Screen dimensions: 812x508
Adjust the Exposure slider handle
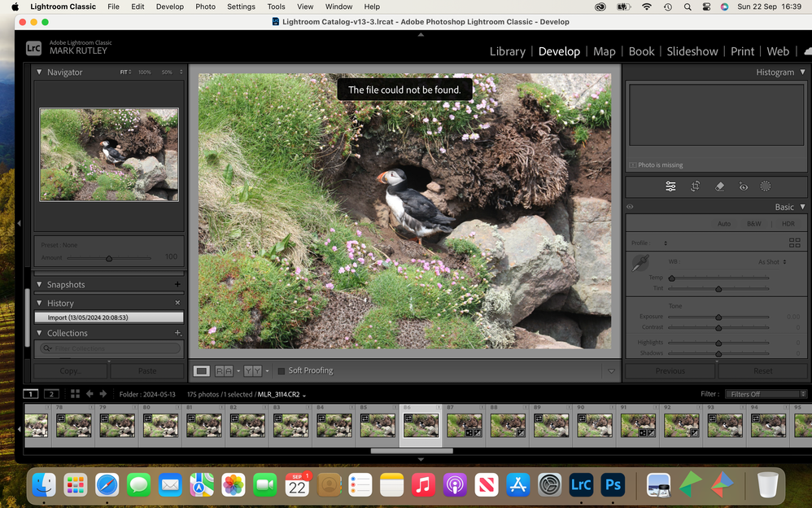tap(718, 317)
